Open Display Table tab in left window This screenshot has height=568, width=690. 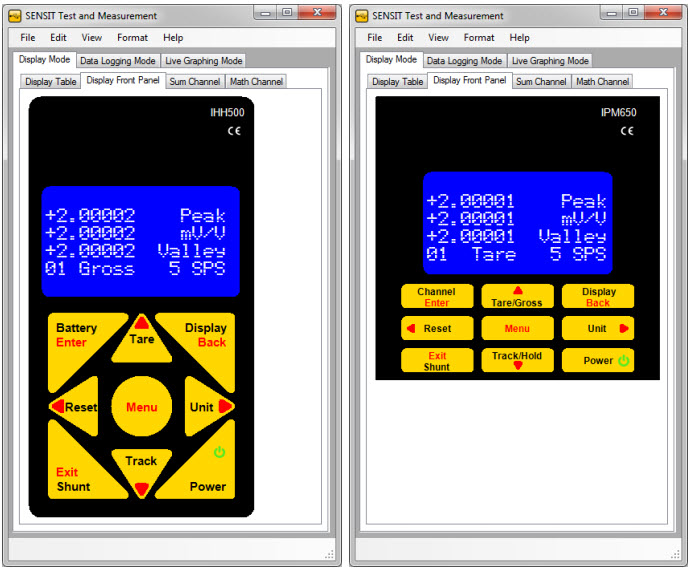51,82
